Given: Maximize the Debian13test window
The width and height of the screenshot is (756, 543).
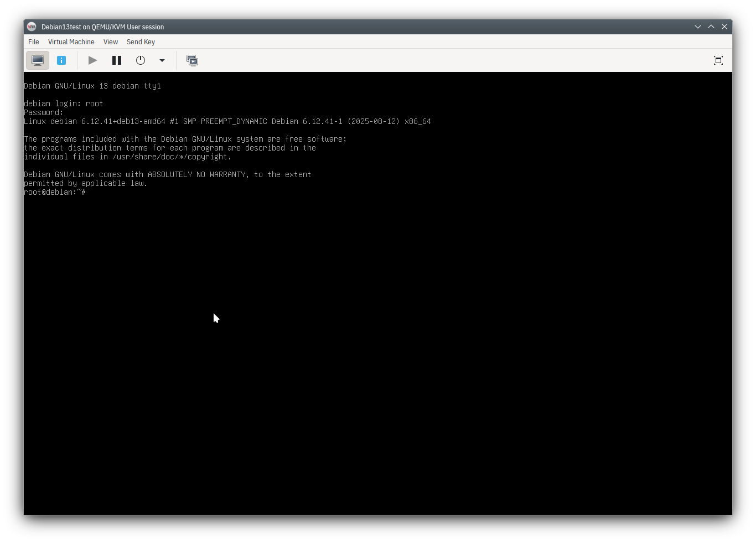Looking at the screenshot, I should 711,27.
